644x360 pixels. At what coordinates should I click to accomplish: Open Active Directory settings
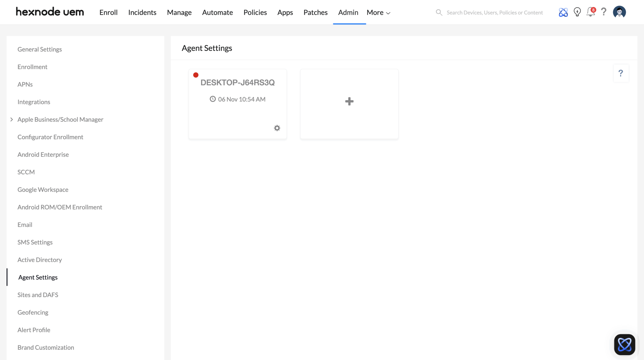pyautogui.click(x=39, y=260)
